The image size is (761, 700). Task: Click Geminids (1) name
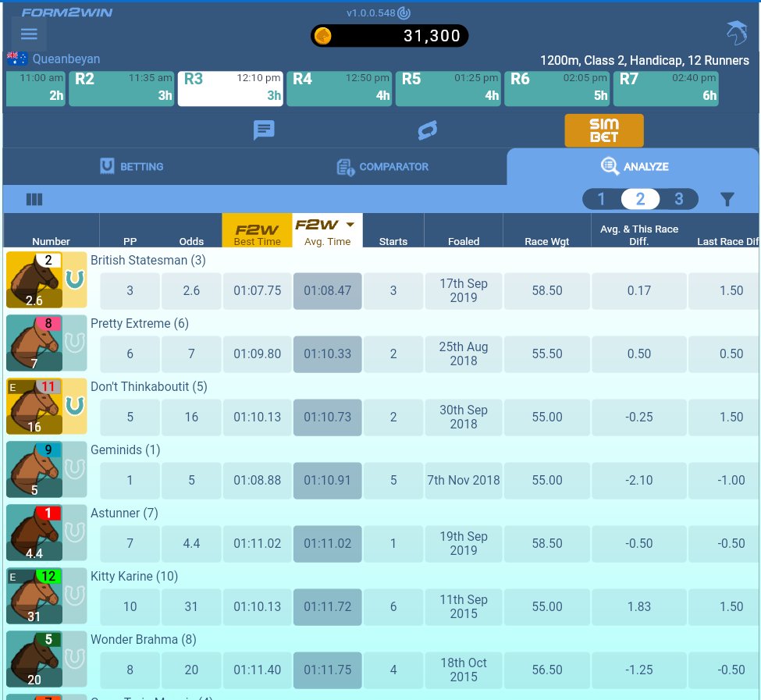(125, 449)
